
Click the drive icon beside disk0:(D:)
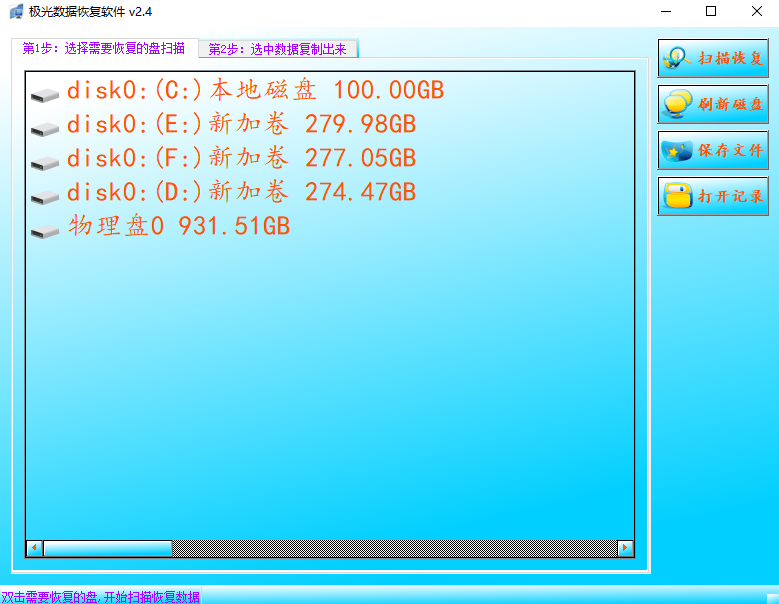click(45, 197)
